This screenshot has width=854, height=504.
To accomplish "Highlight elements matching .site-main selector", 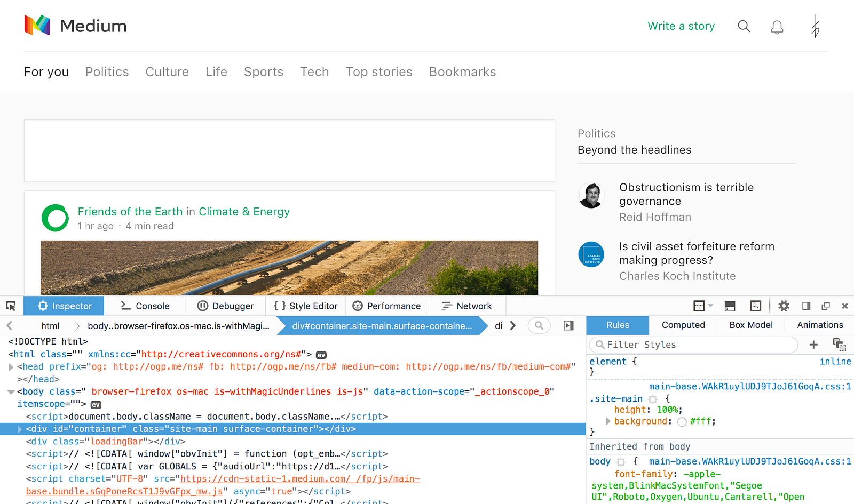I will (x=652, y=399).
